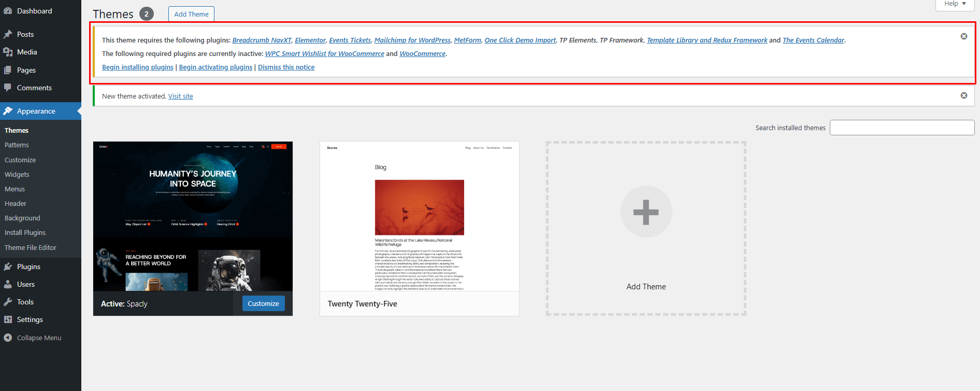The height and width of the screenshot is (391, 980).
Task: Open the Header submenu item
Action: pyautogui.click(x=16, y=203)
